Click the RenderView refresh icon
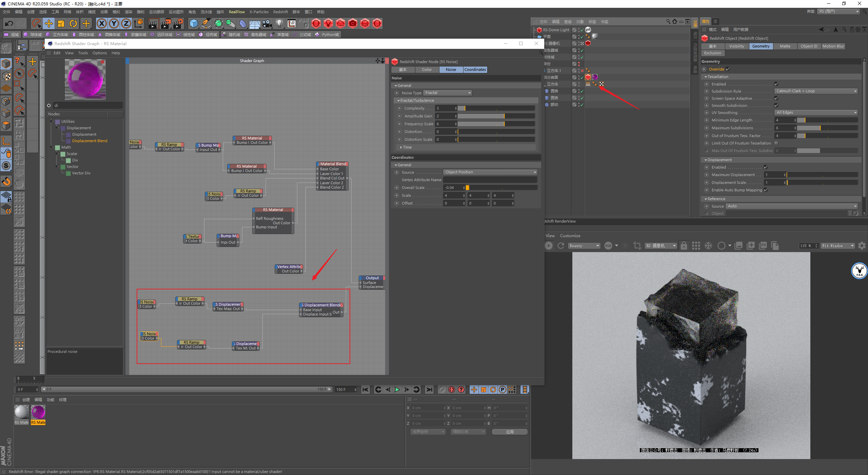Image resolution: width=868 pixels, height=475 pixels. [561, 246]
